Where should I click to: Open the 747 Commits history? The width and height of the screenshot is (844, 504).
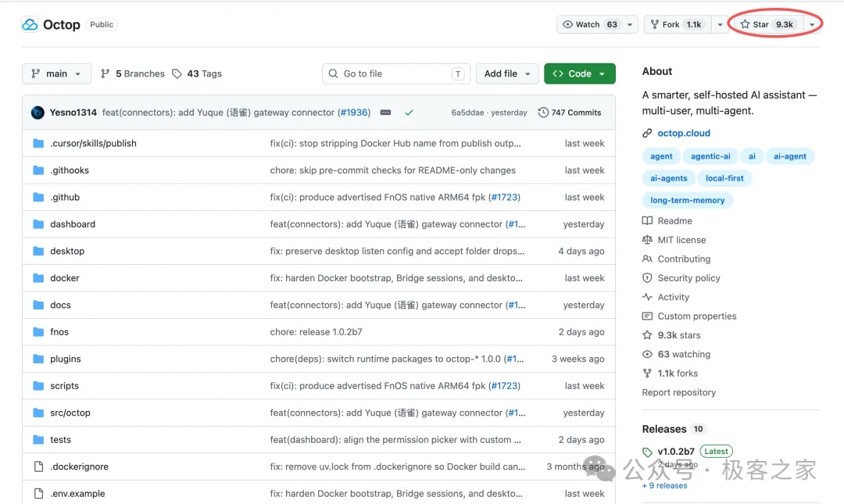[570, 113]
